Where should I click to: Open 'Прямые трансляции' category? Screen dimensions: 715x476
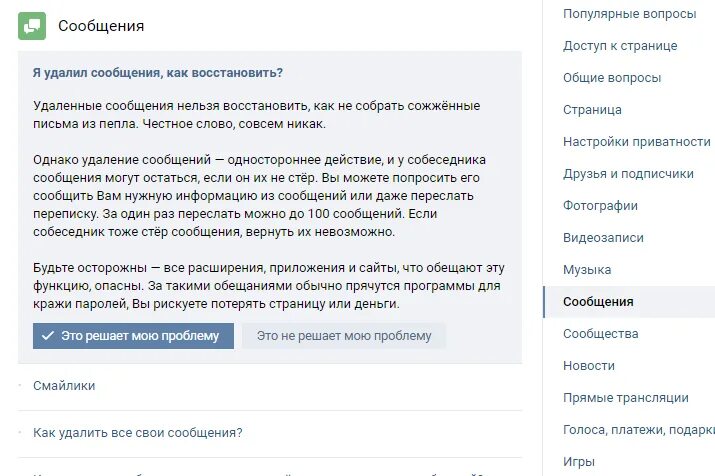pos(626,398)
